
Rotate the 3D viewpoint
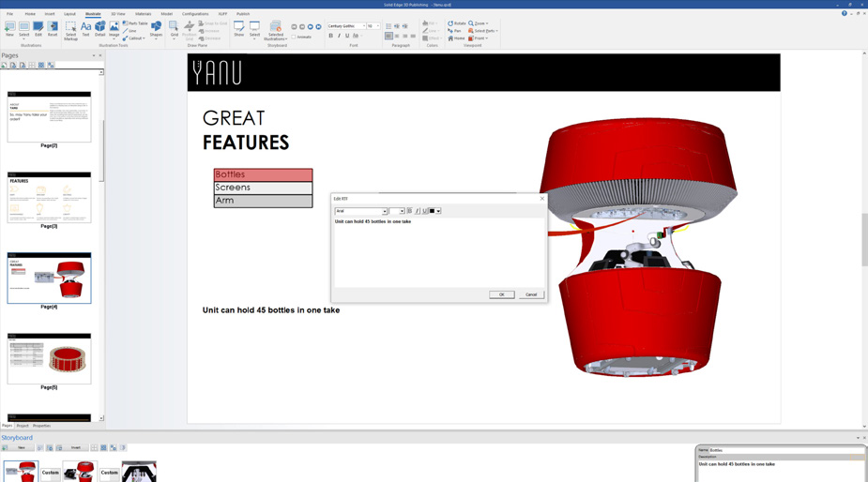click(457, 23)
